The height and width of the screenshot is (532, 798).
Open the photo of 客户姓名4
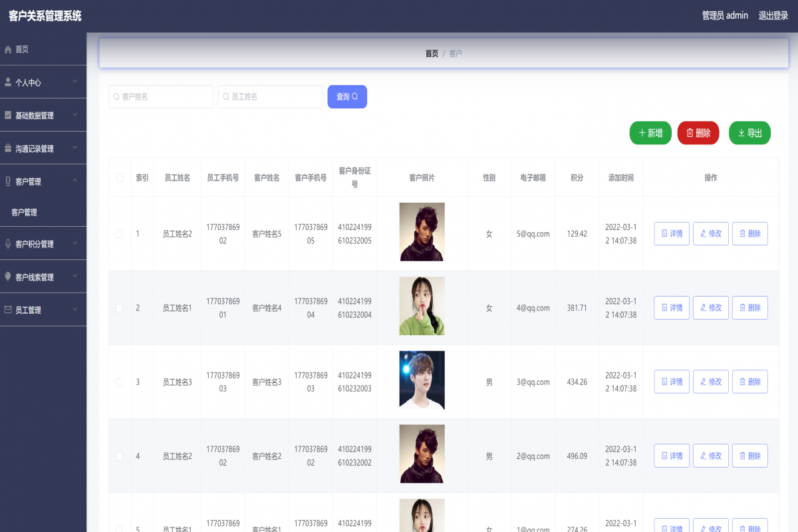pyautogui.click(x=422, y=306)
